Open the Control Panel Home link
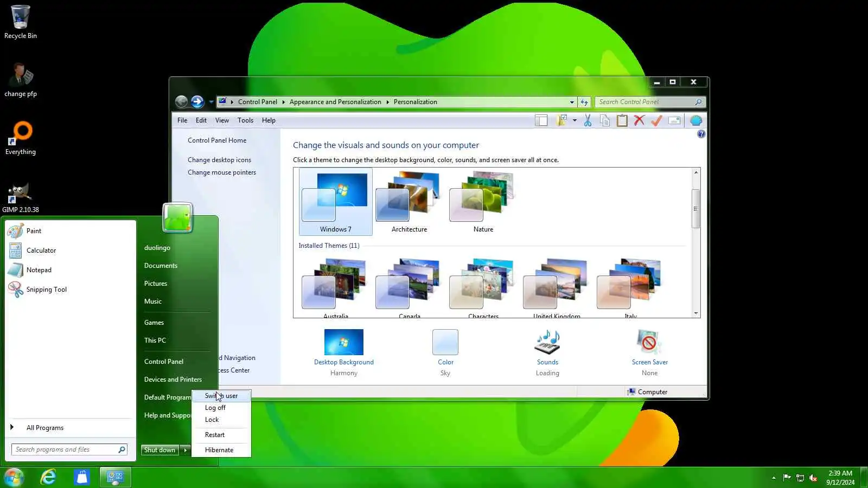868x488 pixels. [217, 140]
